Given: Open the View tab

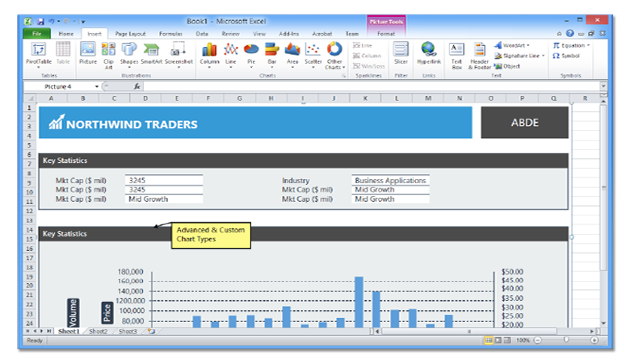Looking at the screenshot, I should pyautogui.click(x=259, y=34).
